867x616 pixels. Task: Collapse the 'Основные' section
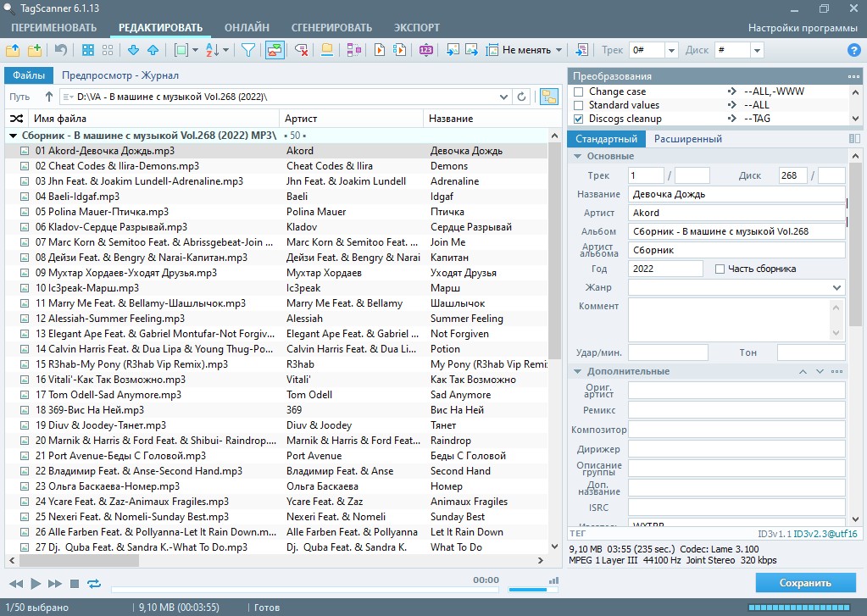click(578, 156)
